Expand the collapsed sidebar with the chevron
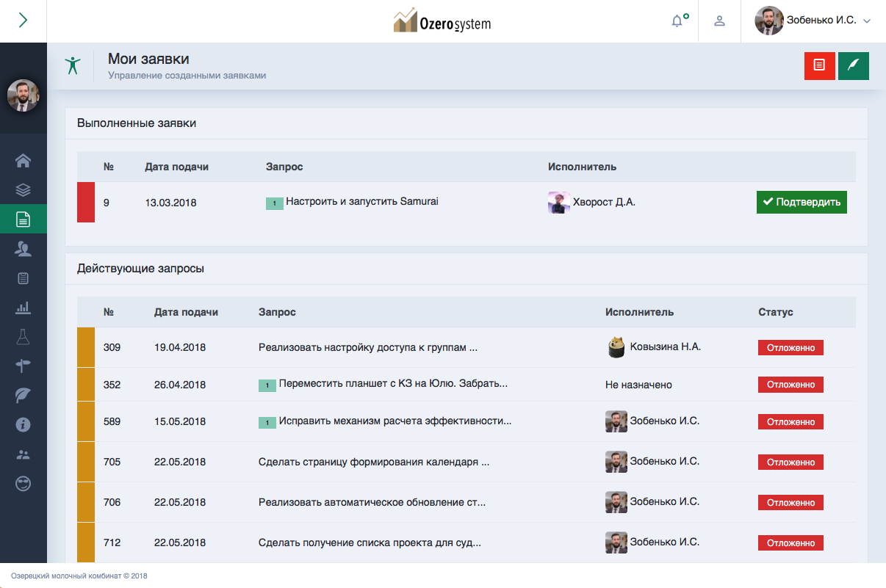Viewport: 886px width, 588px height. [23, 21]
